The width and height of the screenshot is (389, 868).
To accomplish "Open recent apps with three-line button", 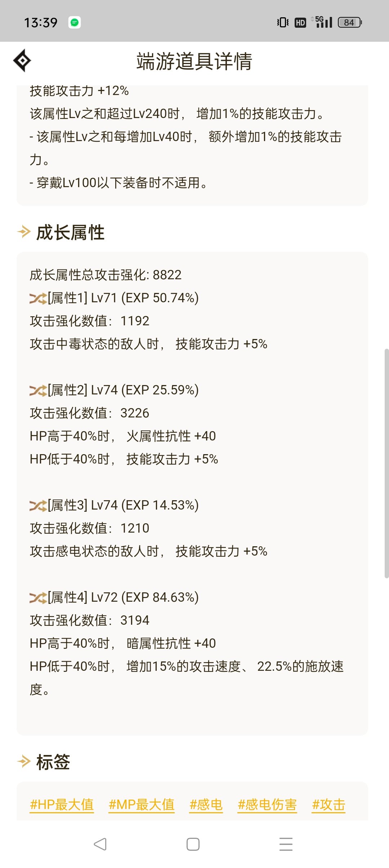I will [286, 844].
